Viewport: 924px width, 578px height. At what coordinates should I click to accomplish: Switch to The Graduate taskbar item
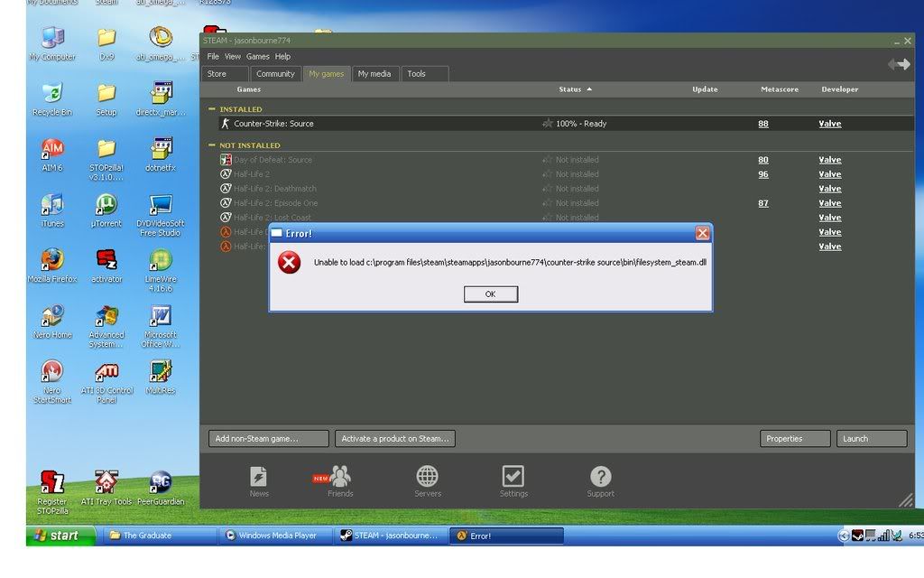pyautogui.click(x=160, y=536)
